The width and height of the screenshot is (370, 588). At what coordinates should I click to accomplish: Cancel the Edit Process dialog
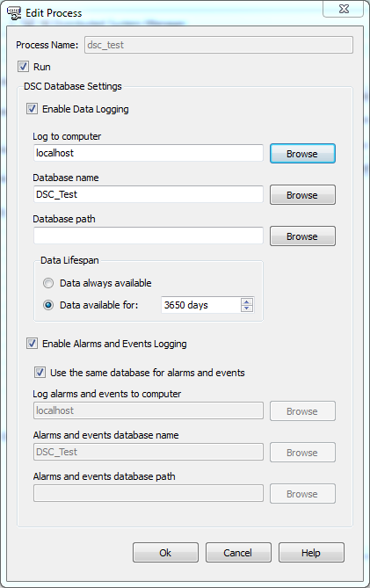tap(238, 552)
